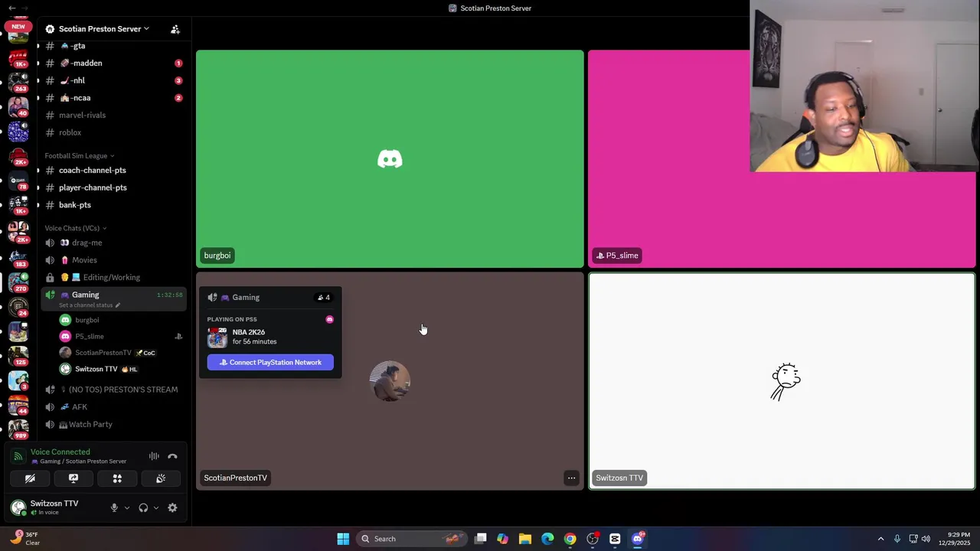The width and height of the screenshot is (980, 551).
Task: Open CapCut from the taskbar
Action: coord(615,539)
